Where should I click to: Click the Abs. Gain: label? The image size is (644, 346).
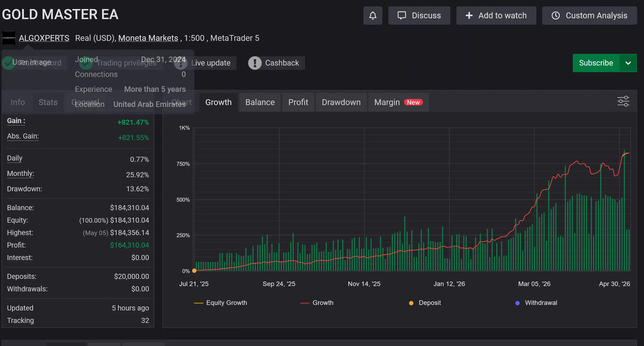point(23,136)
